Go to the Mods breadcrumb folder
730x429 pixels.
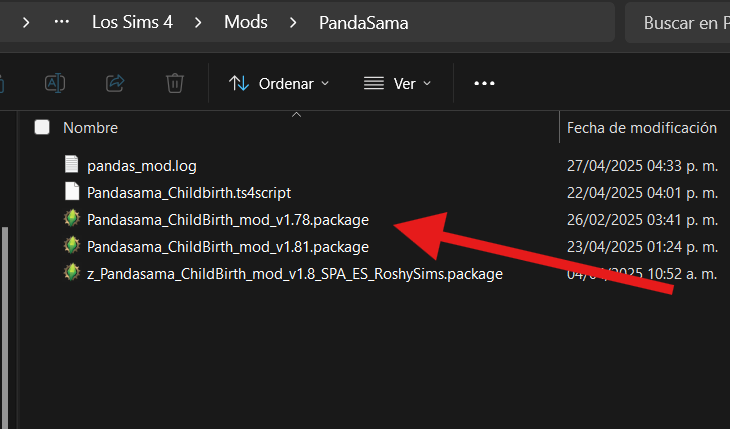tap(245, 22)
